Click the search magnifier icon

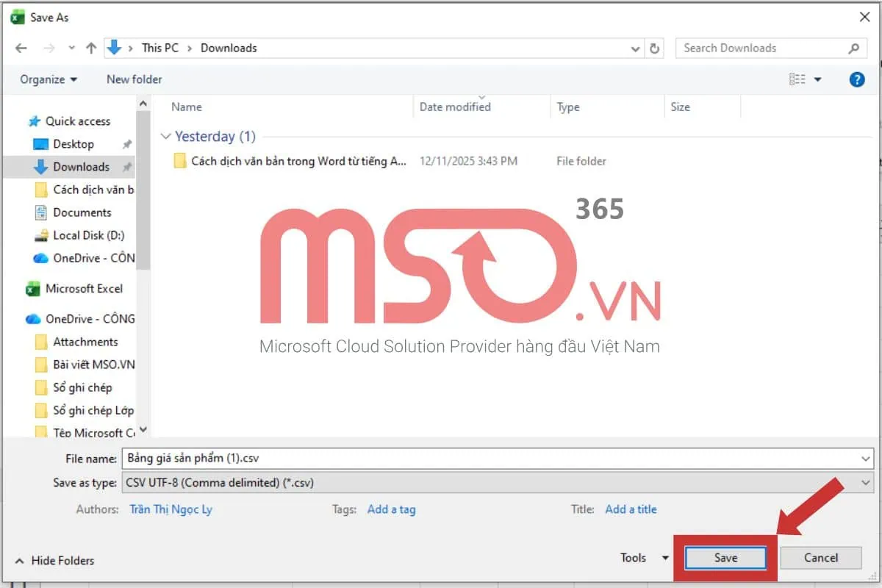(x=853, y=49)
